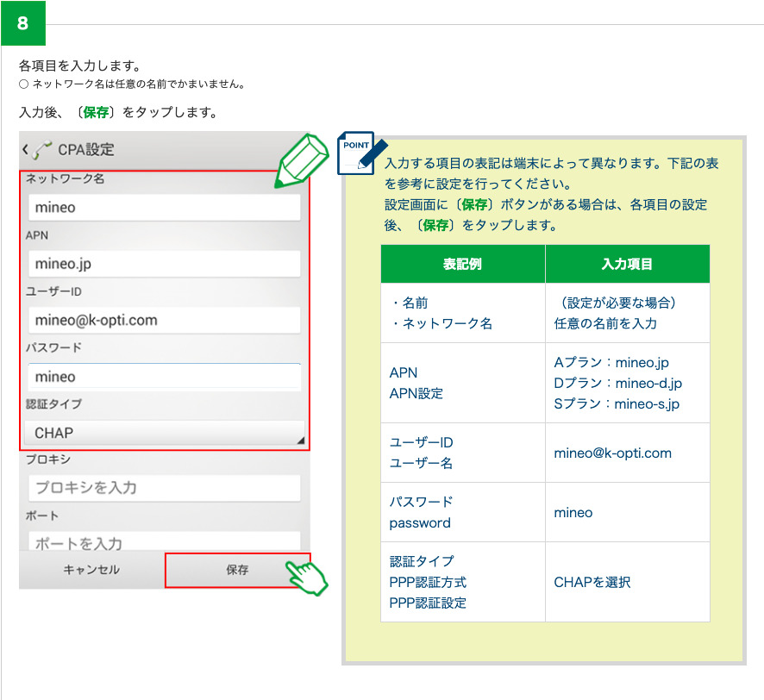Select the パスワード input field
Image resolution: width=764 pixels, height=700 pixels.
[164, 377]
